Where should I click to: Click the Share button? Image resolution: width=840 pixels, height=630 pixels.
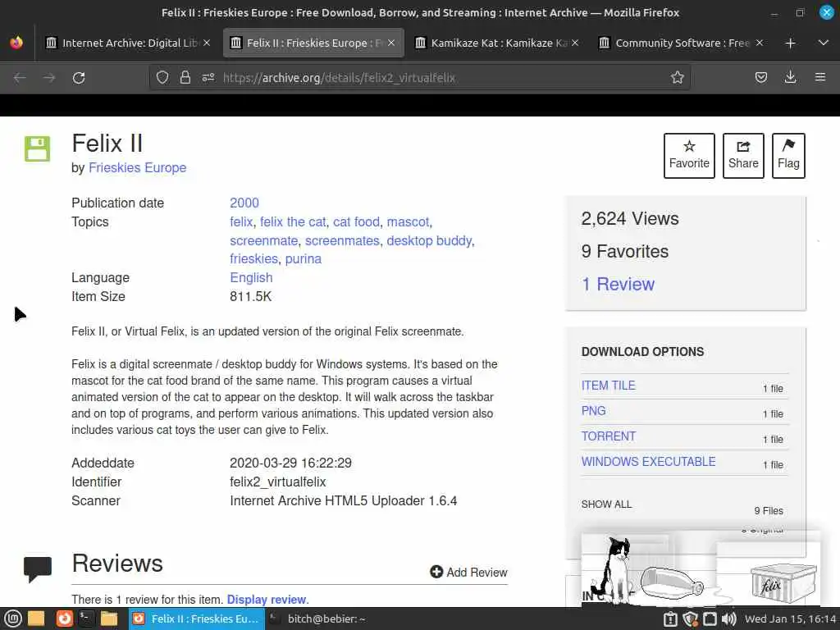[743, 155]
